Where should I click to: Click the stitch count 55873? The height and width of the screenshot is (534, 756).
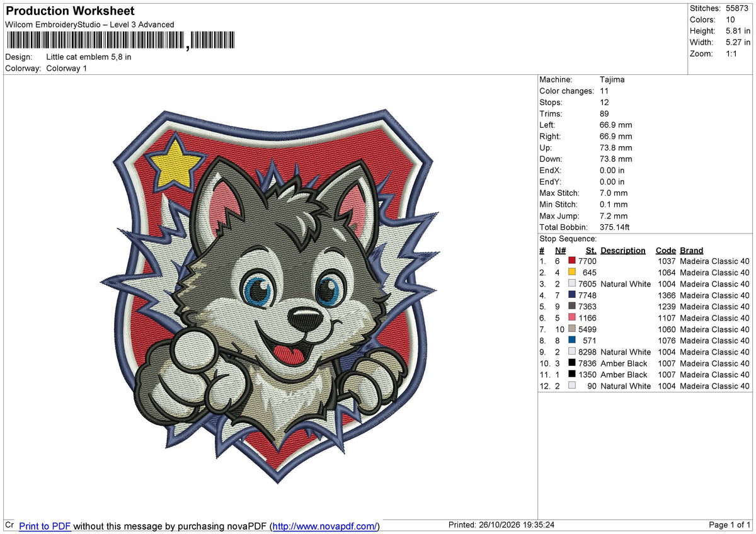click(738, 8)
